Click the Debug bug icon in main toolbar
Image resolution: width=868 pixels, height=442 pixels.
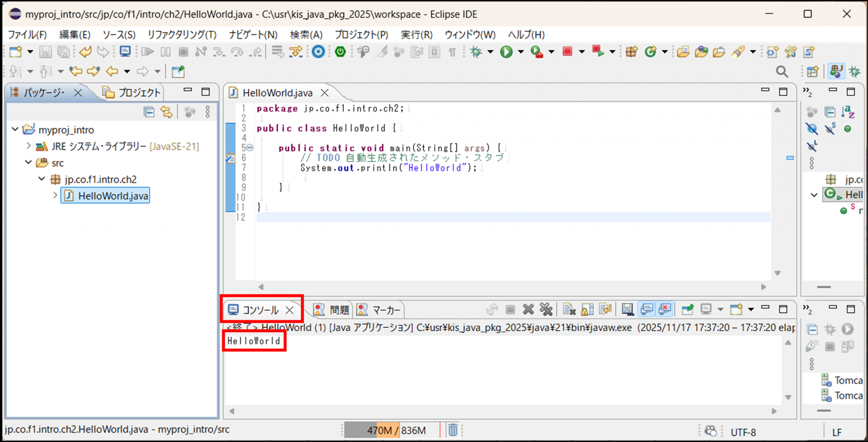click(476, 52)
